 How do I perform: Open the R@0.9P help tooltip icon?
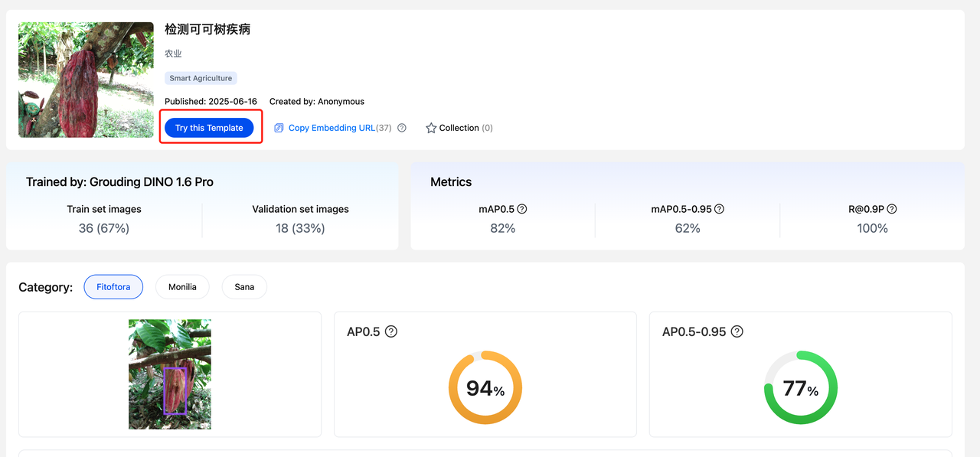[892, 209]
